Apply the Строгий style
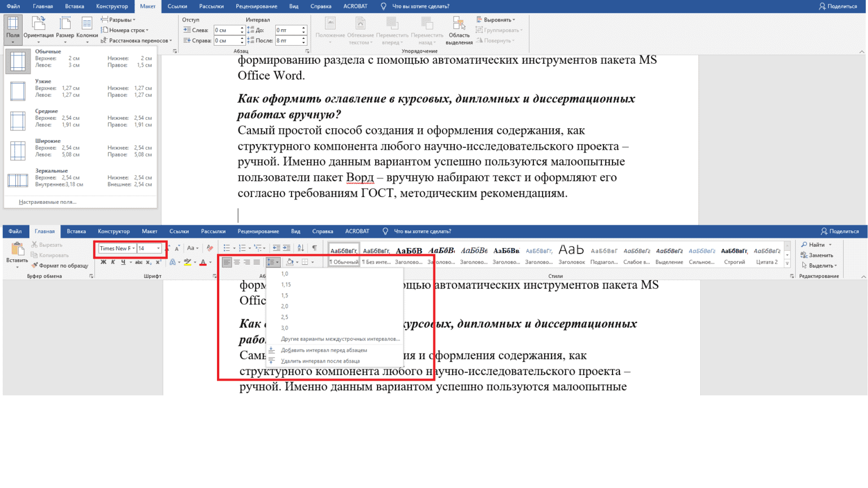This screenshot has height=488, width=868. pos(735,255)
